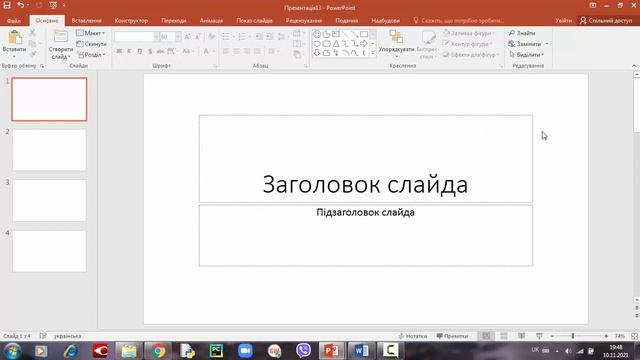The width and height of the screenshot is (640, 360).
Task: Toggle text shadow S formatting
Action: pos(150,51)
